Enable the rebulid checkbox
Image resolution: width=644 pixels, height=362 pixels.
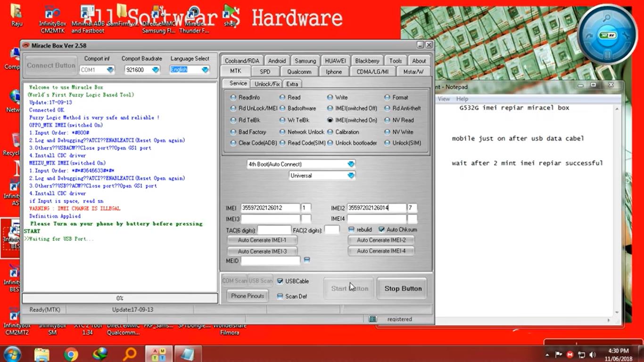click(x=351, y=230)
